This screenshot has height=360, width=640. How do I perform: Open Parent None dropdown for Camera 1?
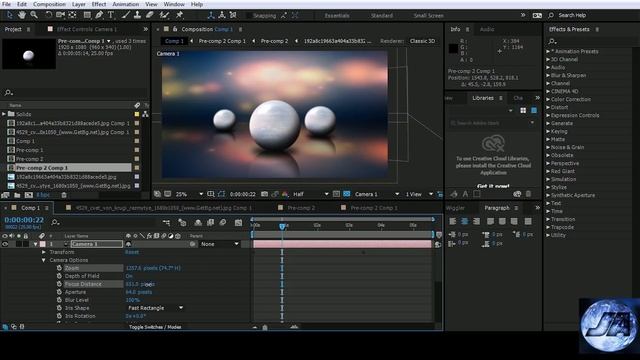coord(219,244)
